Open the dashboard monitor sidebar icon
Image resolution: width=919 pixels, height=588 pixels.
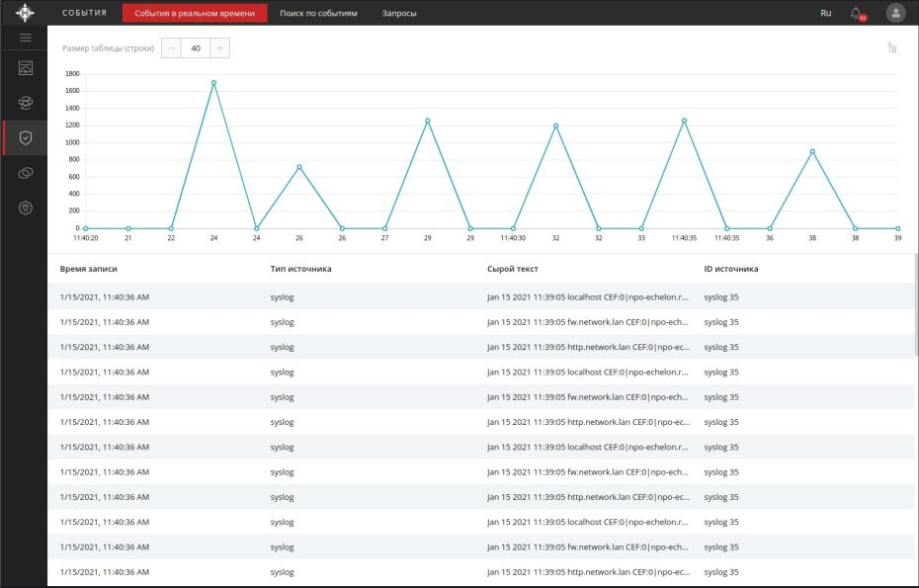click(26, 68)
